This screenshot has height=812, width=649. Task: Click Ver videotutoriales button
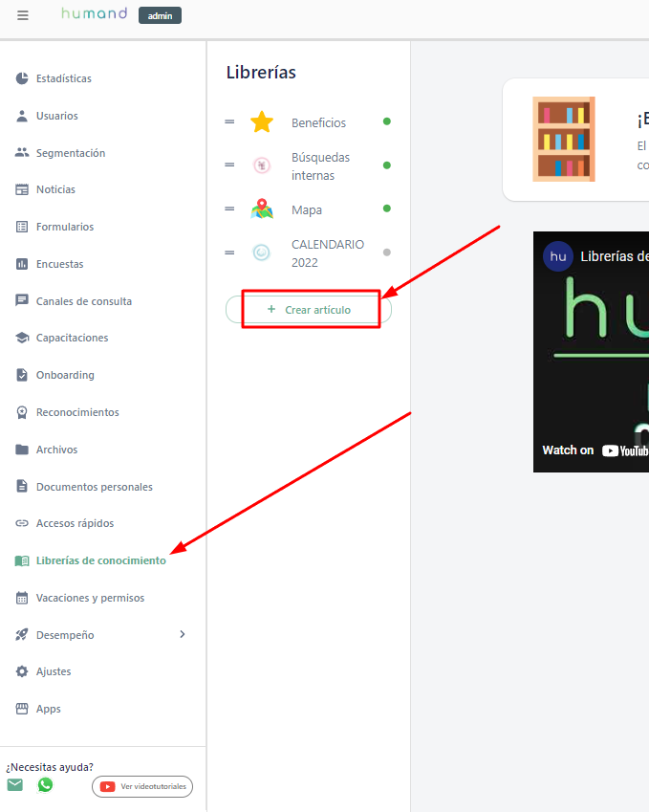[x=142, y=786]
